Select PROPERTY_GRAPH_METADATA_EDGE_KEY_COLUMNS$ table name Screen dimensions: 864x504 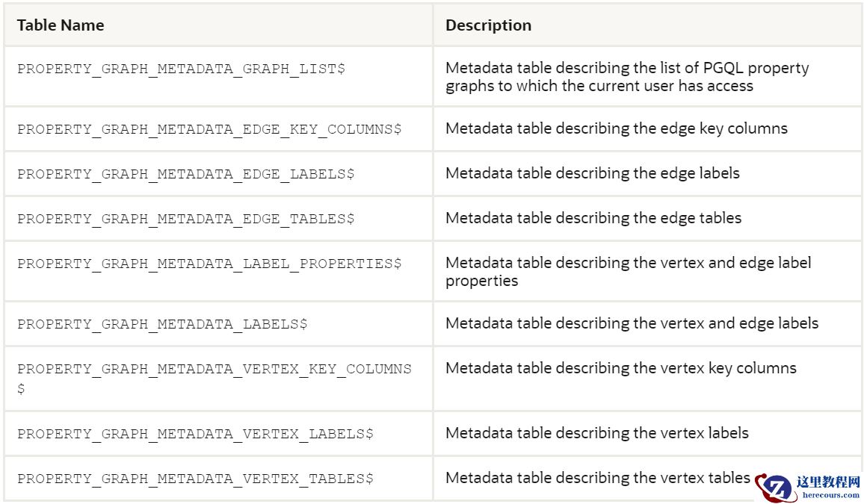pos(209,129)
